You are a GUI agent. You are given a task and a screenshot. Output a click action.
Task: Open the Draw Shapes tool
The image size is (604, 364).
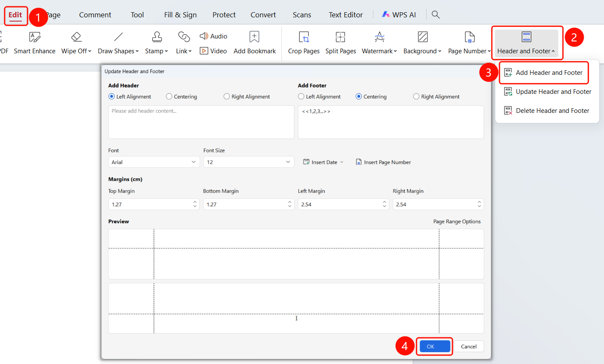[118, 43]
